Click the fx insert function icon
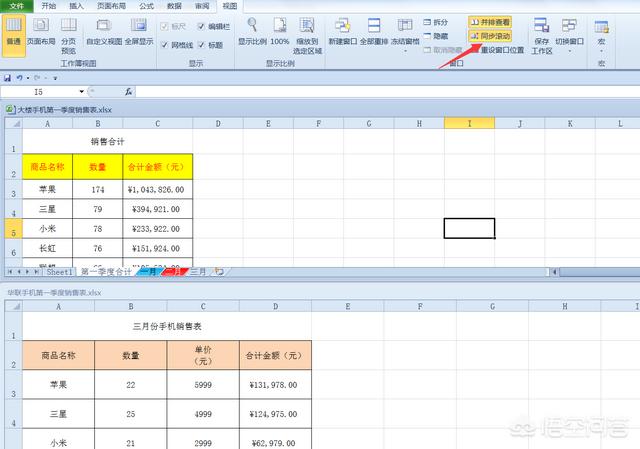Image resolution: width=640 pixels, height=449 pixels. (128, 92)
